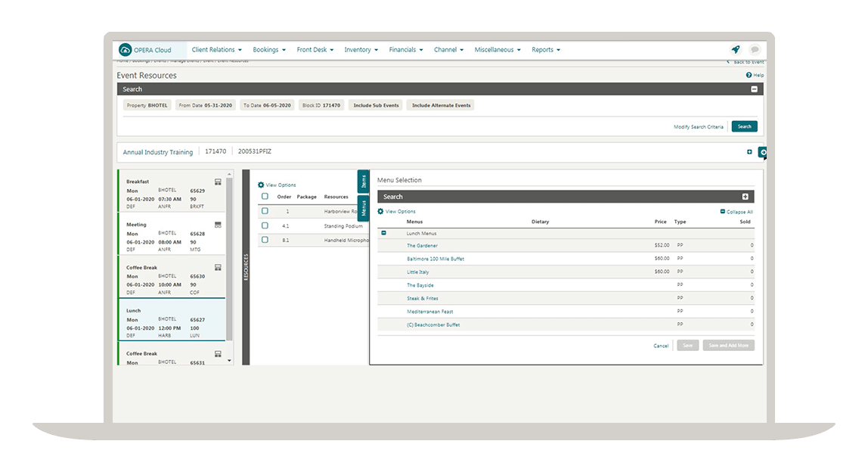868x472 pixels.
Task: Switch to the vertical Items tab
Action: [363, 182]
